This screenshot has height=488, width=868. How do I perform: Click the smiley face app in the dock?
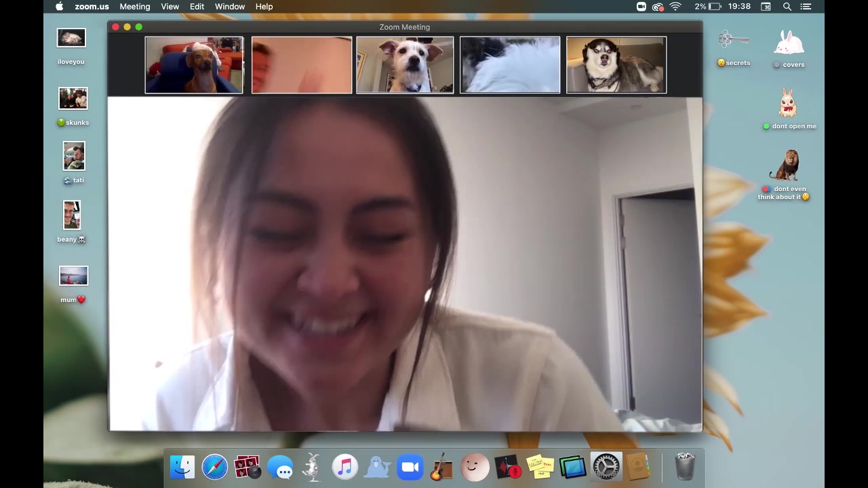pos(475,467)
